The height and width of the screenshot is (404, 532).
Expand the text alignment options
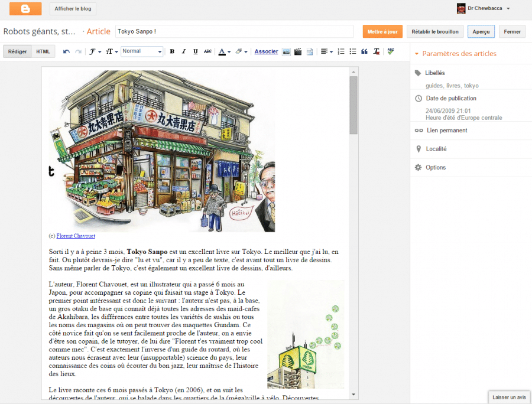coord(326,52)
